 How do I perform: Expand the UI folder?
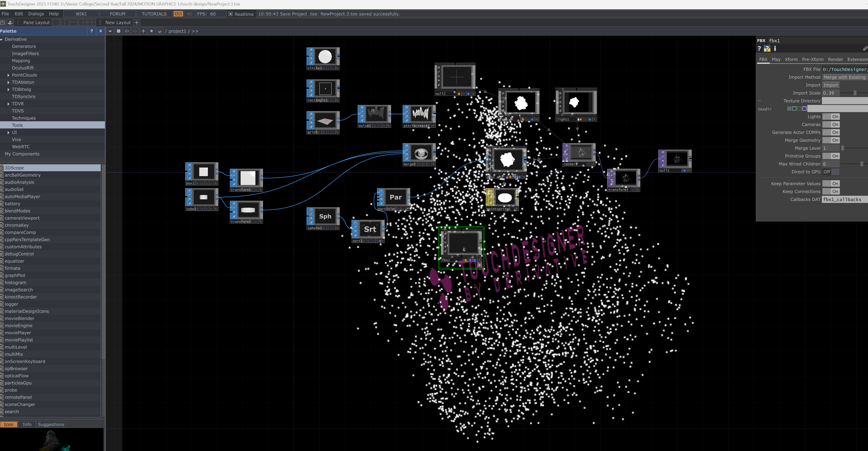coord(8,132)
